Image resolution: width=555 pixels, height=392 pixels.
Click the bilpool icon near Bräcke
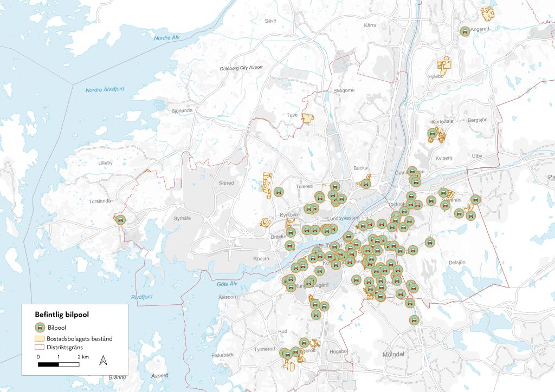[x=291, y=232]
